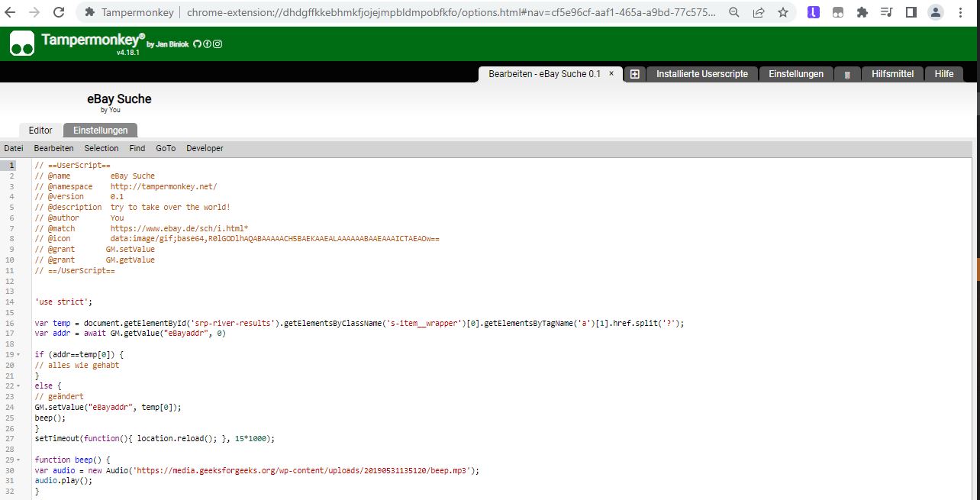The width and height of the screenshot is (980, 500).
Task: Click the '// alles wie gehabt' comment
Action: 77,366
